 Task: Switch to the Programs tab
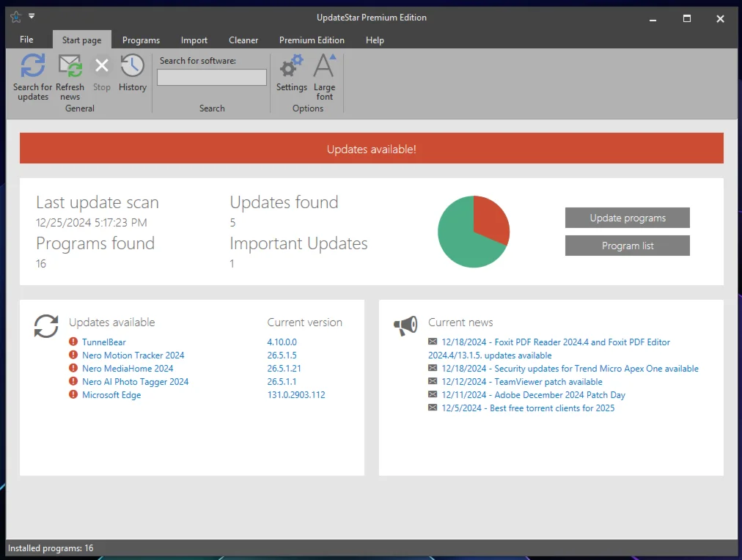141,40
